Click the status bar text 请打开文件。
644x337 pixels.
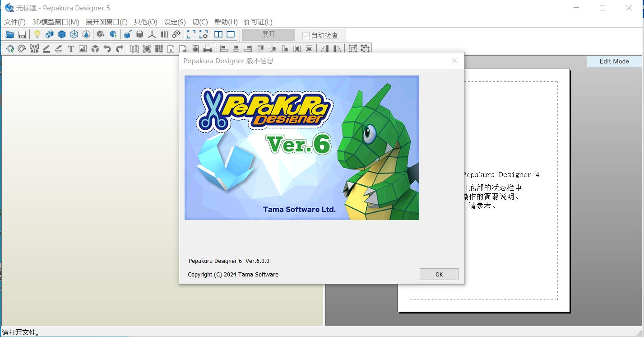(x=21, y=332)
